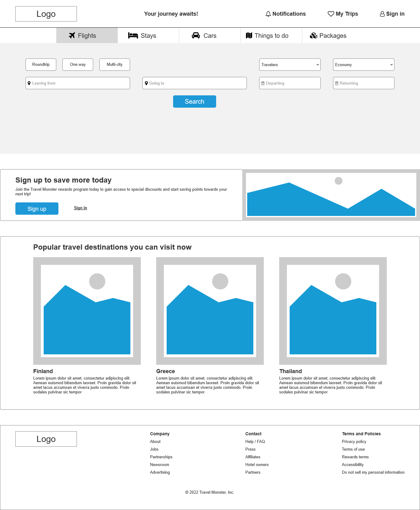Viewport: 420px width, 510px height.
Task: Open the Partners footer link
Action: click(x=253, y=472)
